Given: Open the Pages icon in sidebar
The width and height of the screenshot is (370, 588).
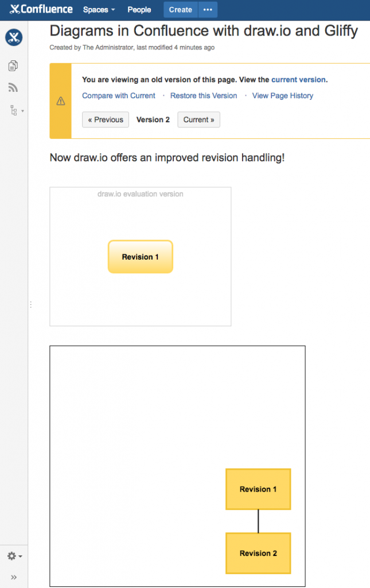Looking at the screenshot, I should coord(13,66).
